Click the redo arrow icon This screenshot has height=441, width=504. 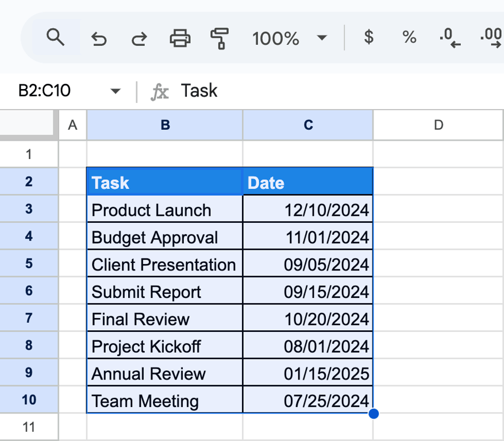tap(139, 39)
